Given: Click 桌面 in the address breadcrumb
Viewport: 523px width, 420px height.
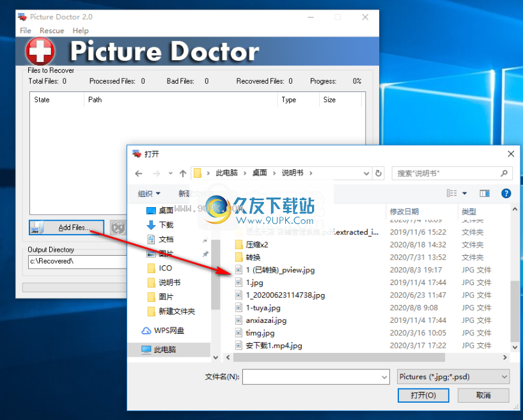Looking at the screenshot, I should tap(260, 173).
